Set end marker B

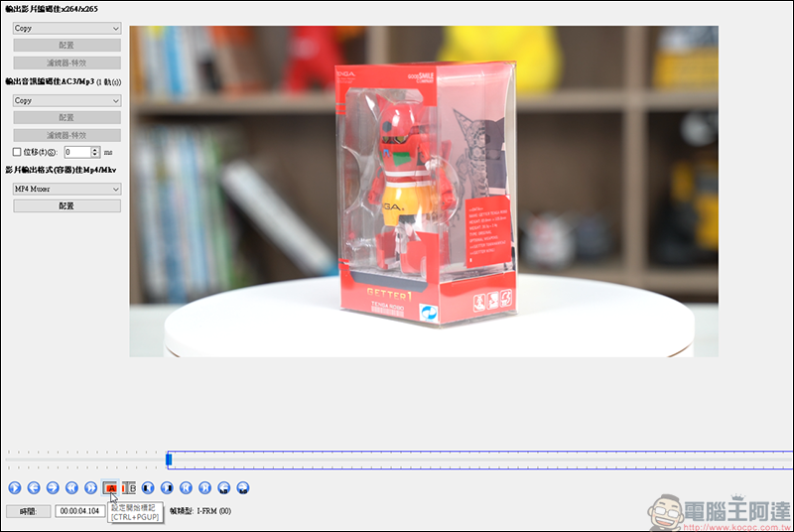(129, 488)
